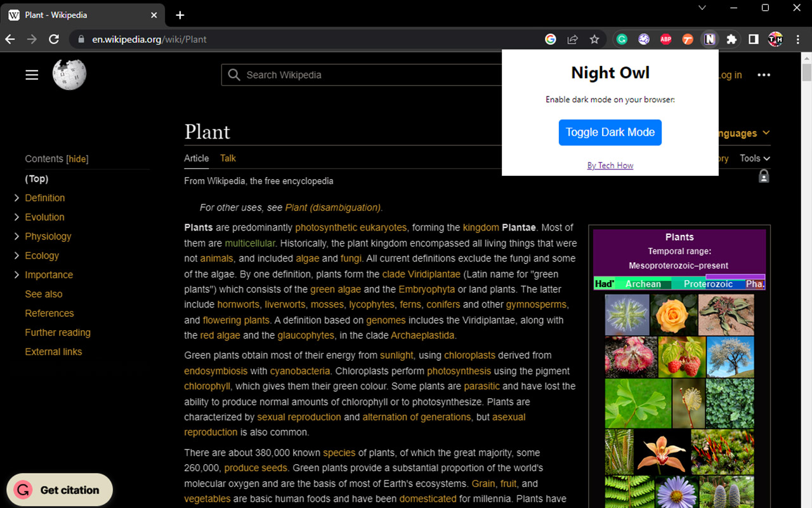Open the Chrome extensions puzzle menu
Viewport: 812px width, 508px height.
(x=731, y=39)
